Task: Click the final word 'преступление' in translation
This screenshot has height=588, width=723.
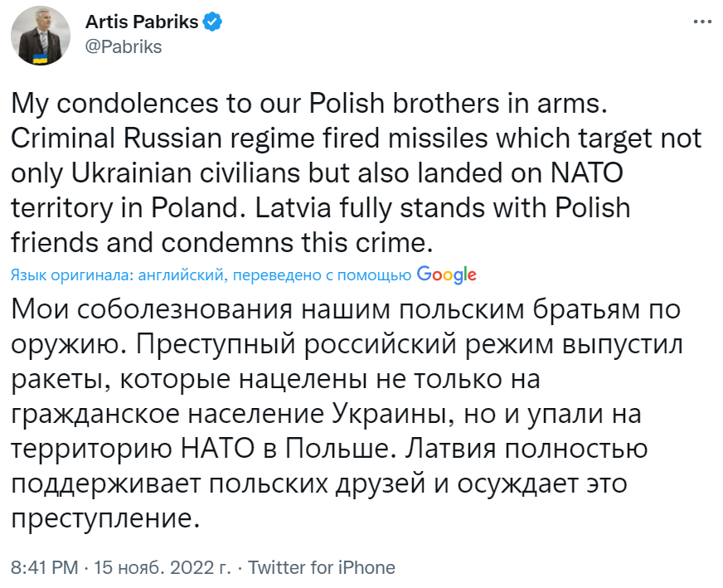Action: (104, 520)
